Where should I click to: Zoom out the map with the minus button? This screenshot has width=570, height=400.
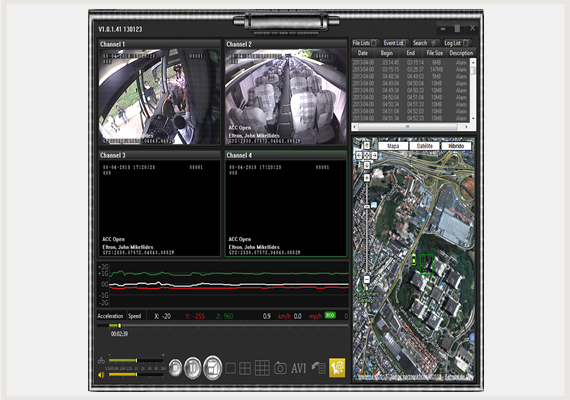(367, 279)
